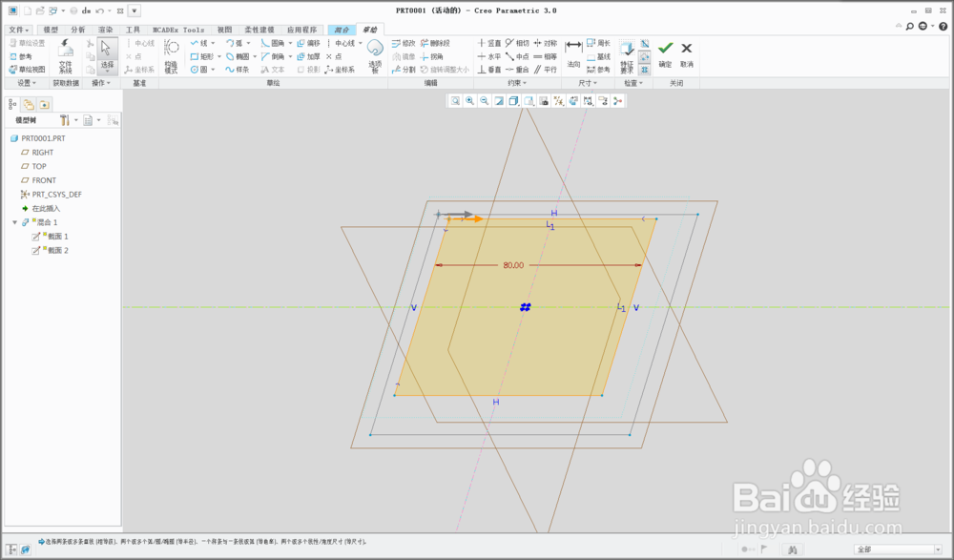
Task: Open the Fillet (圆角) dropdown arrow
Action: click(x=290, y=43)
